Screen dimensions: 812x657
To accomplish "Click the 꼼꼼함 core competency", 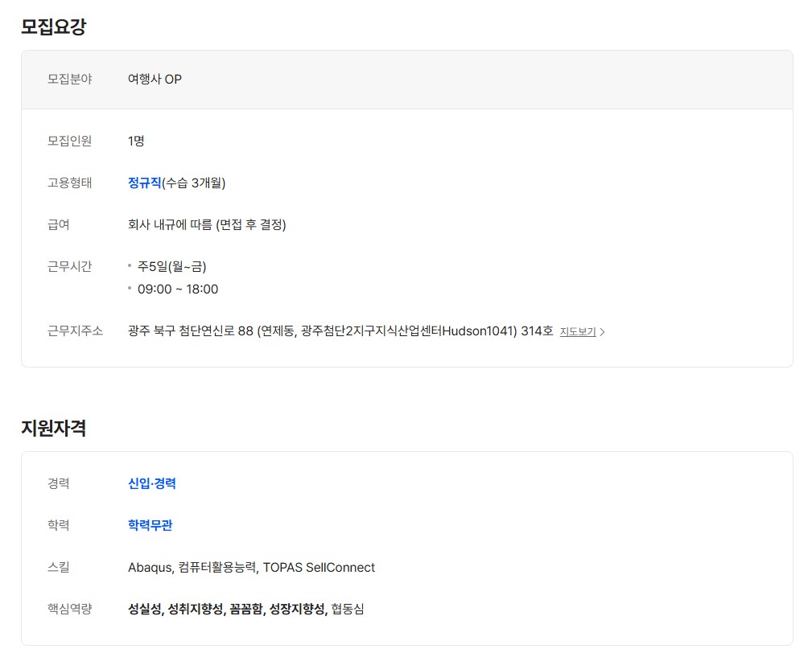I will tap(245, 609).
